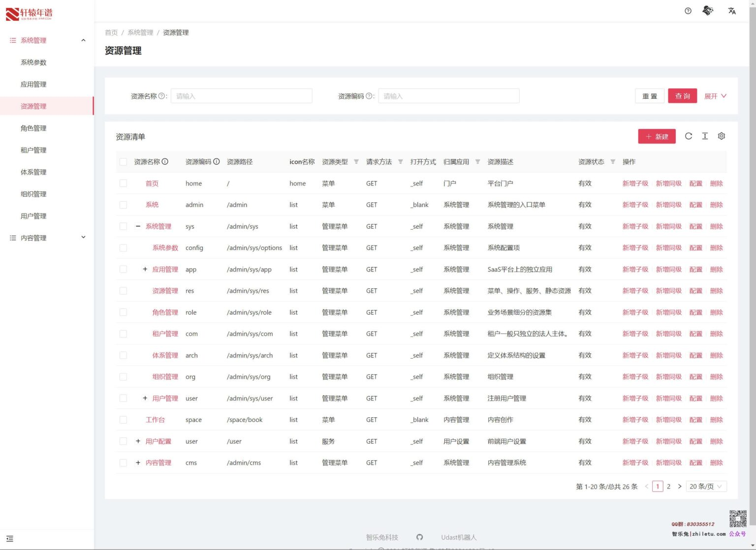Check the 内容管理 cms row checkbox
This screenshot has width=756, height=550.
[x=123, y=463]
